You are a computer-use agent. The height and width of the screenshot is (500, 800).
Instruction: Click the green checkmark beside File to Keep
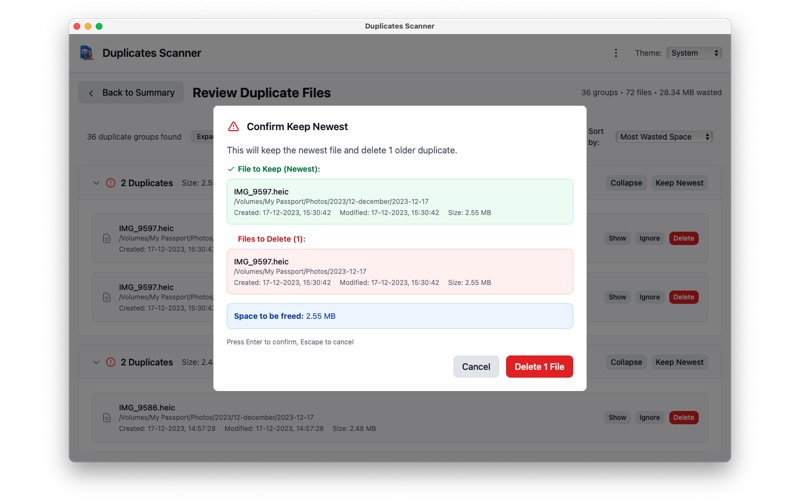[231, 169]
